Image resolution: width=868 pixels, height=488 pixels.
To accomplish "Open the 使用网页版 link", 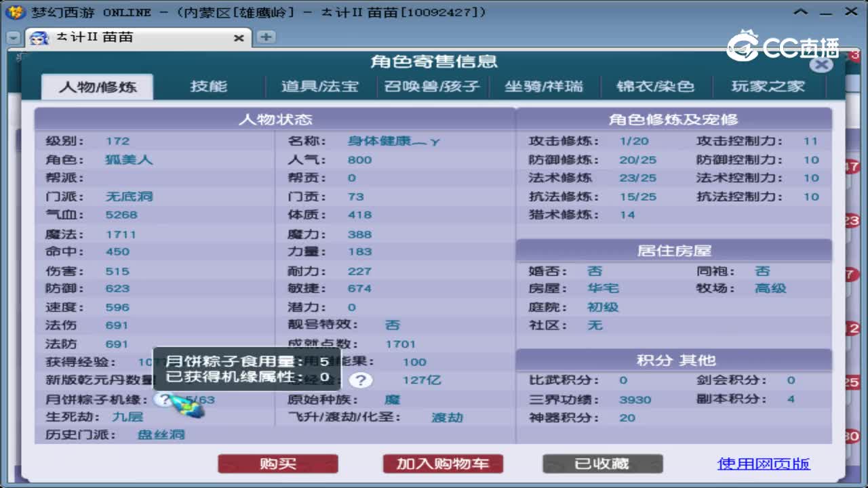I will click(x=764, y=464).
